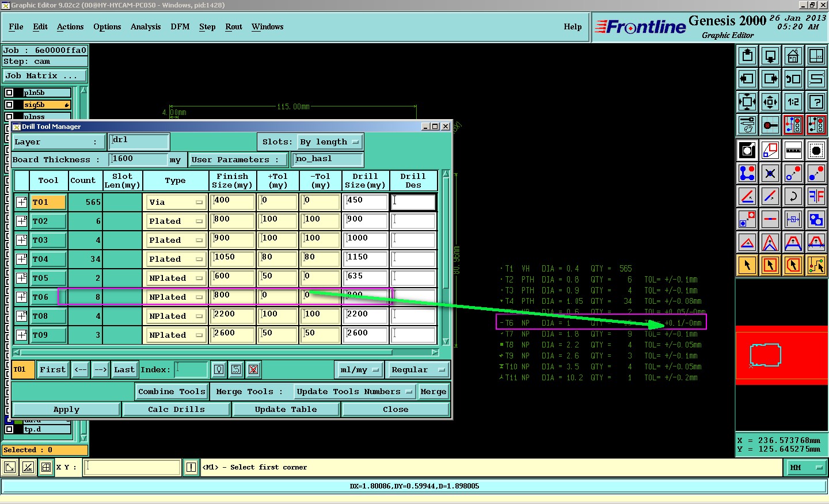829x504 pixels.
Task: Click the 1:2 zoom scale icon
Action: pyautogui.click(x=793, y=102)
